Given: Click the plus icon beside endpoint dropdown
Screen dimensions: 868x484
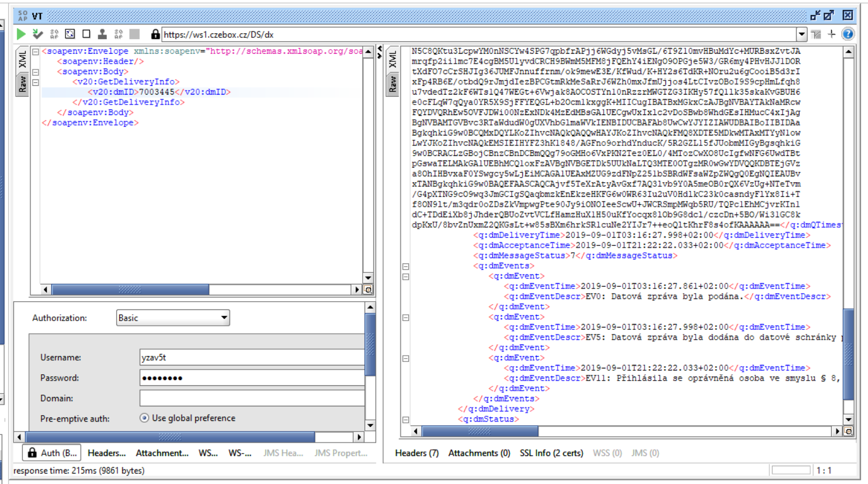Looking at the screenshot, I should pyautogui.click(x=832, y=34).
